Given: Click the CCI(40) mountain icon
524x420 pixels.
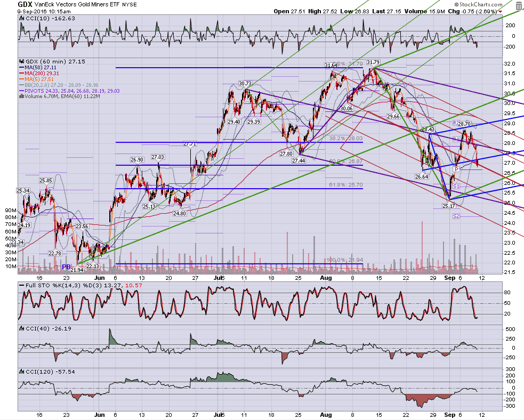Looking at the screenshot, I should (x=21, y=328).
